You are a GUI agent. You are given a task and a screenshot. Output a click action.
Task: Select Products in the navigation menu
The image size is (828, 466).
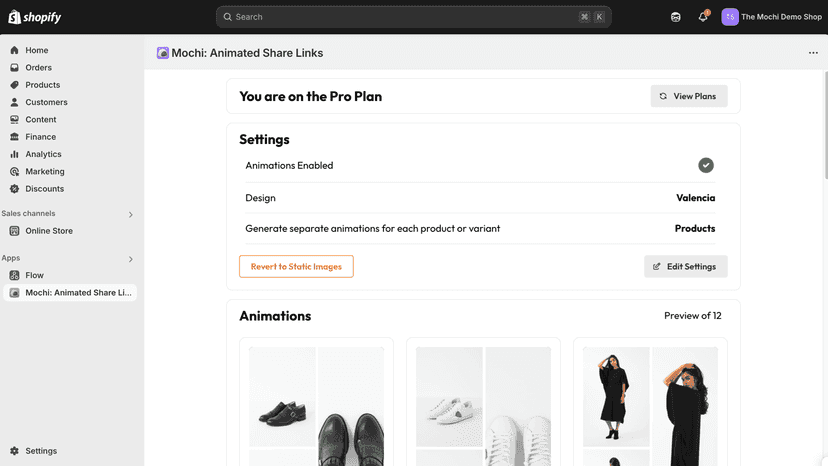pyautogui.click(x=42, y=85)
